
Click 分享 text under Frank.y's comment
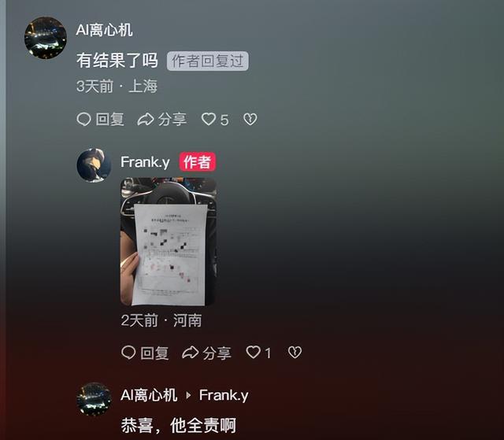coord(217,353)
